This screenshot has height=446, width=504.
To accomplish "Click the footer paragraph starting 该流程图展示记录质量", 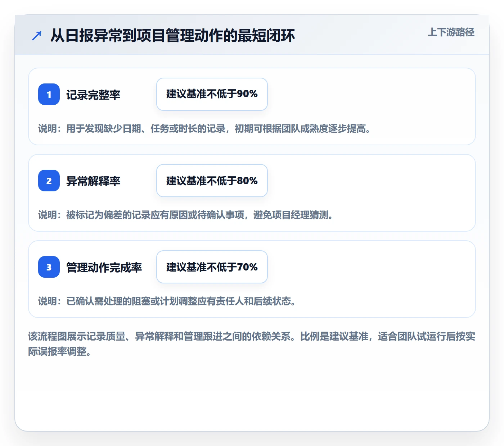I will pos(252,344).
